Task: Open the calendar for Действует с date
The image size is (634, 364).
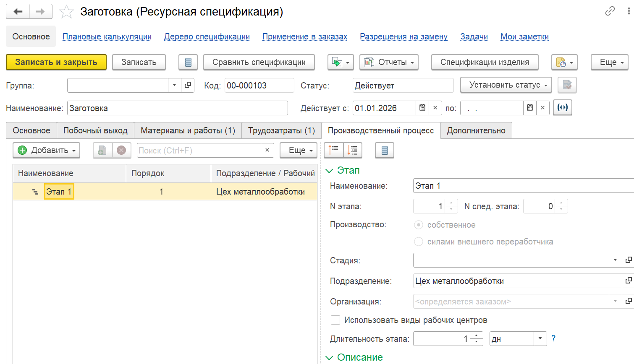Action: (x=422, y=108)
